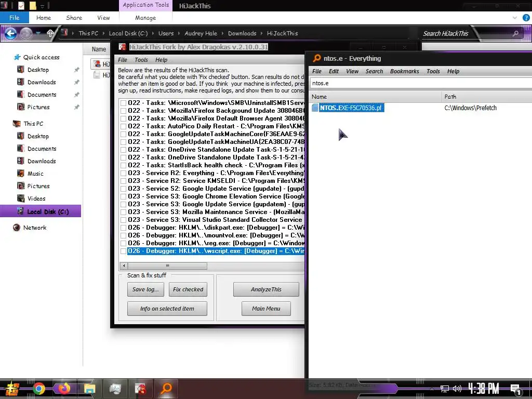Open notification center in system tray

[x=515, y=389]
